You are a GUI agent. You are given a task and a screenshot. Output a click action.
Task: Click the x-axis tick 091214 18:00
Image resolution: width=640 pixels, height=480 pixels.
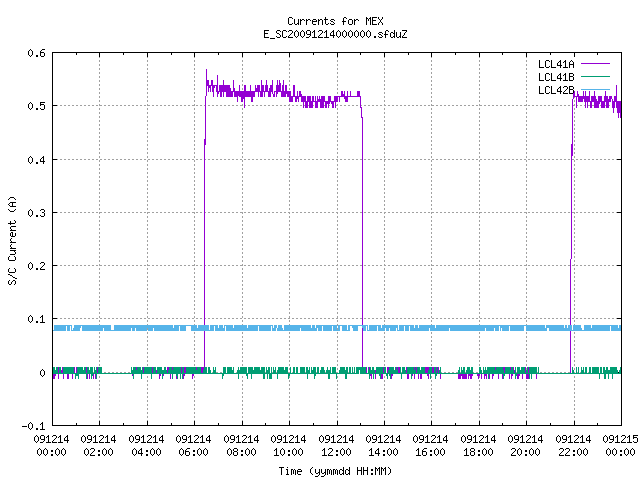[x=478, y=446]
